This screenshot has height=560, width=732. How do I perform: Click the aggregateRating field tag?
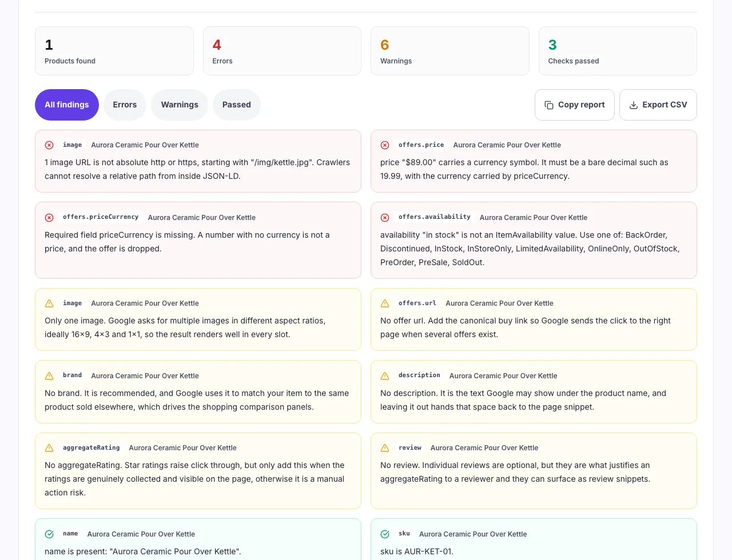tap(91, 448)
